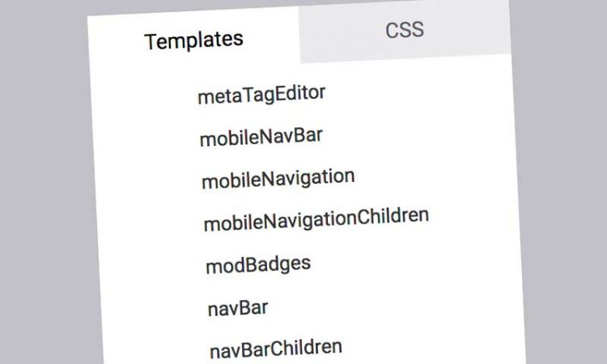Return to the Templates list tab
Viewport: 607px width, 364px height.
click(x=193, y=39)
